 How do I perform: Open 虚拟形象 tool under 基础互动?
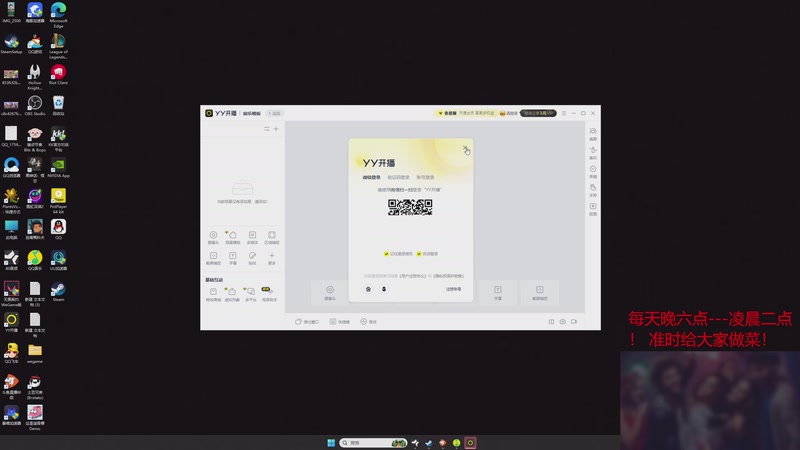tap(232, 294)
